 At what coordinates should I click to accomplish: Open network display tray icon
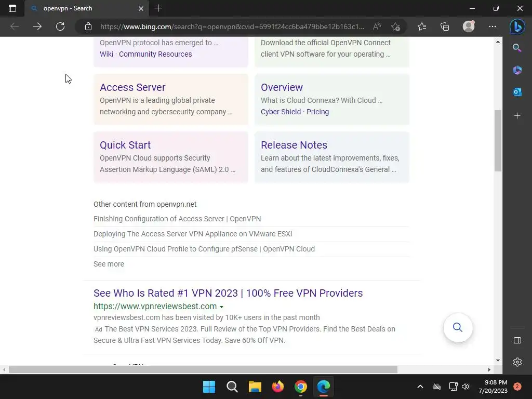[x=453, y=387]
